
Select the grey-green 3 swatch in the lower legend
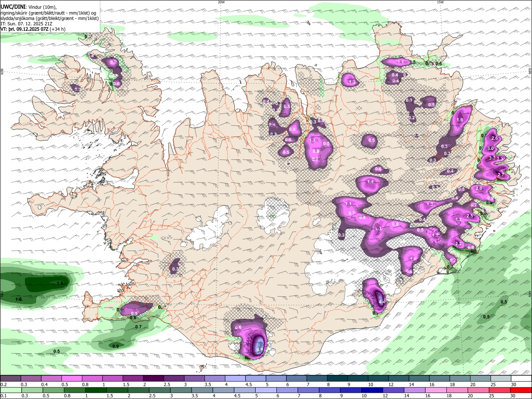tap(181, 390)
